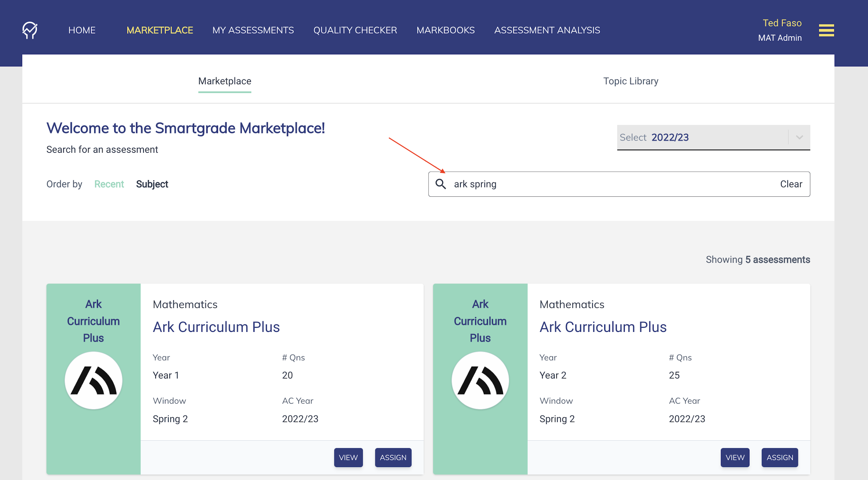Click Mathematics subject on Year 2 card
This screenshot has height=480, width=868.
[572, 305]
